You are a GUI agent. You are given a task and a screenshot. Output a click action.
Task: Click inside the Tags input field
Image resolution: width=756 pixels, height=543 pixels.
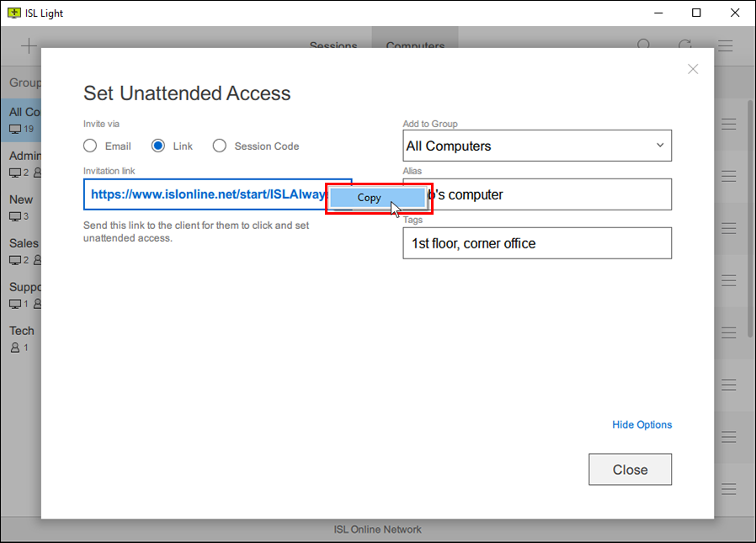click(x=537, y=243)
